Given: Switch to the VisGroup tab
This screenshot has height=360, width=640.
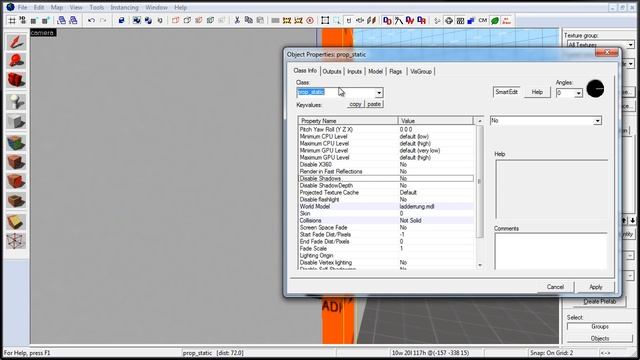Looking at the screenshot, I should click(421, 71).
